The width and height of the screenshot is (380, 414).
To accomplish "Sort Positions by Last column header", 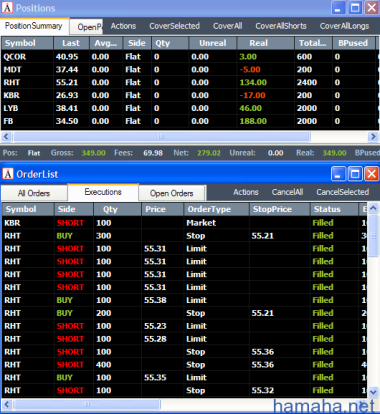I will point(71,43).
